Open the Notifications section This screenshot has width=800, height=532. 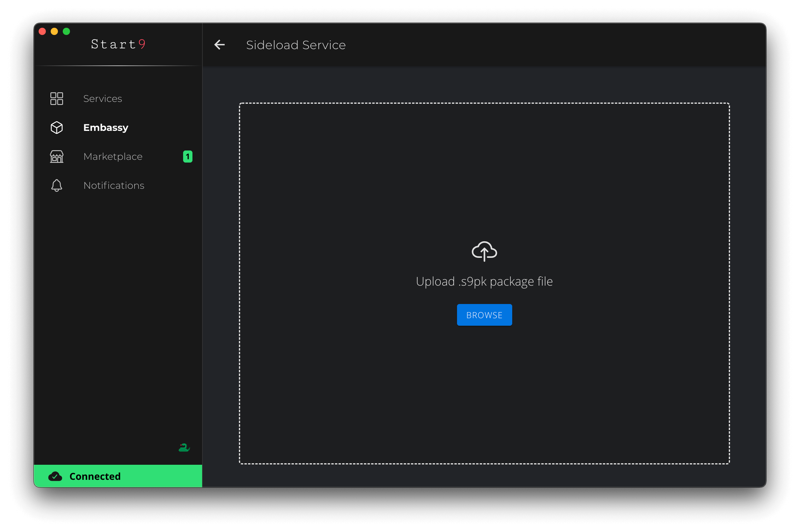(x=114, y=185)
